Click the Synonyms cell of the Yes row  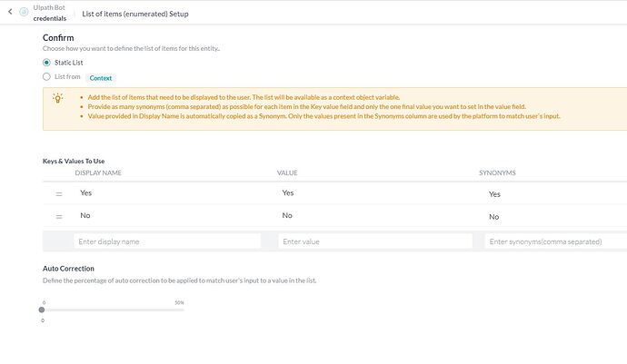pos(494,194)
